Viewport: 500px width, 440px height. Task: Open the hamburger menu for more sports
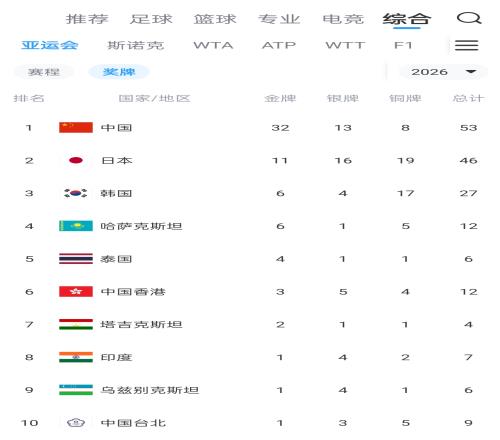coord(467,45)
